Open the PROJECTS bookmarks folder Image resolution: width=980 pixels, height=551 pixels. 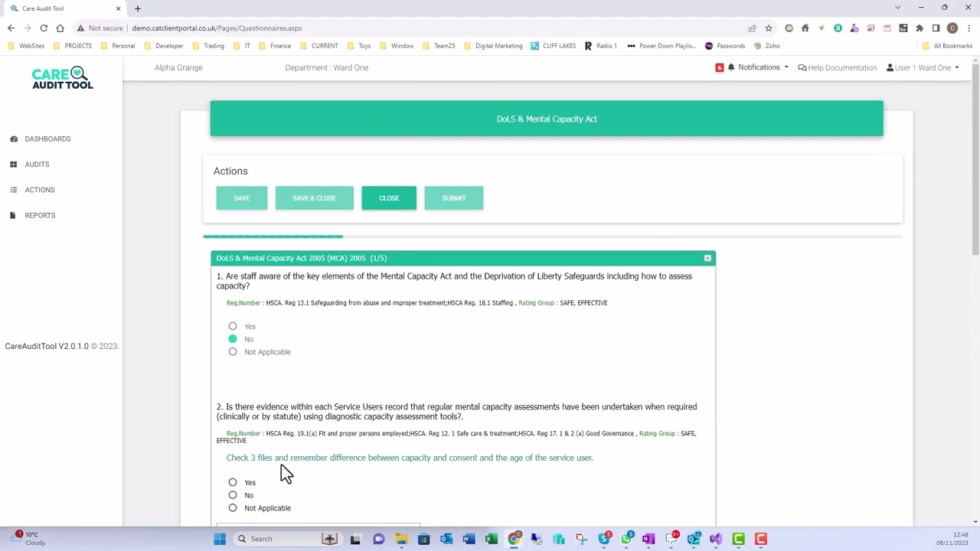pyautogui.click(x=73, y=46)
